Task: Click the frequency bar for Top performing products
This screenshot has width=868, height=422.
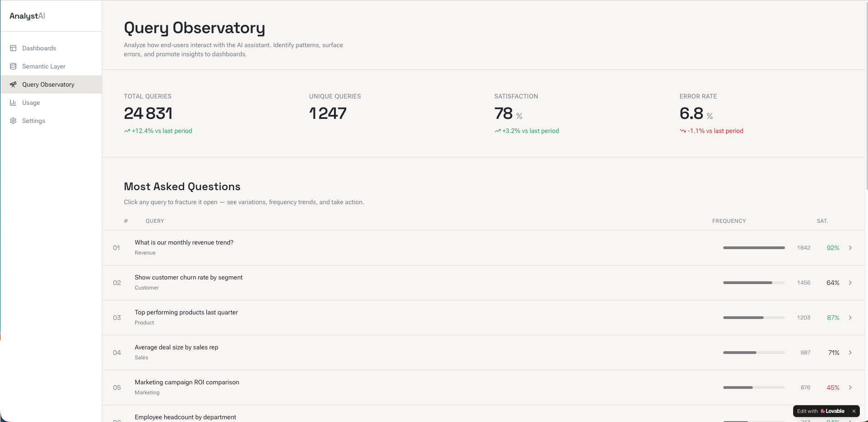Action: 754,318
